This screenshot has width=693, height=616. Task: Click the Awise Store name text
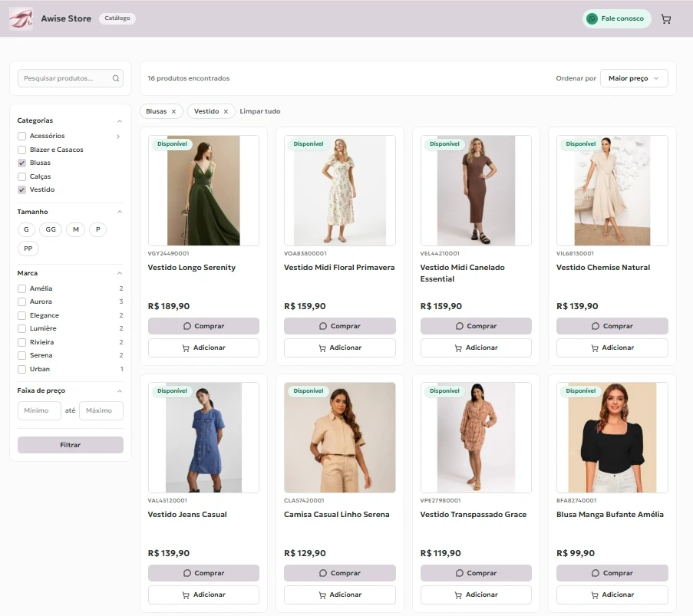(x=66, y=18)
